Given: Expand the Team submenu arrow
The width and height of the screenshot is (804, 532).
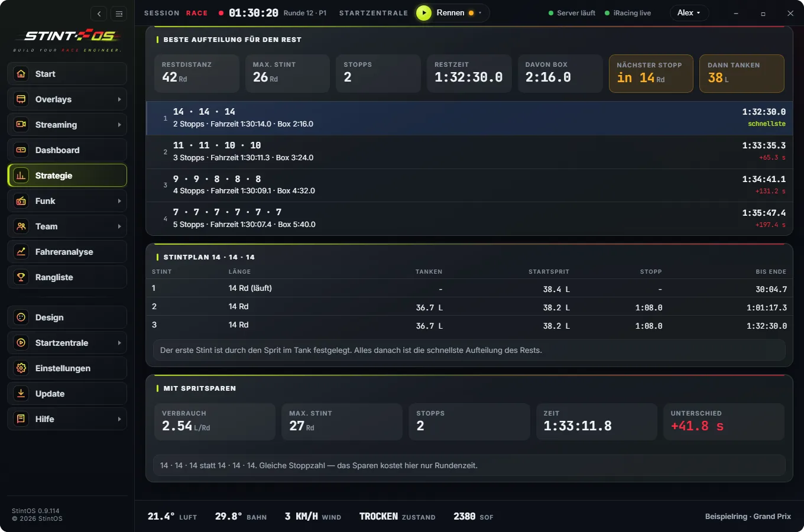Looking at the screenshot, I should (119, 226).
